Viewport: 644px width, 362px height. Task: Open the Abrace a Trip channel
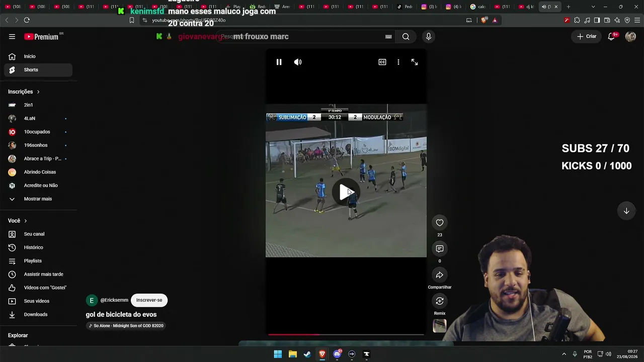[x=38, y=158]
